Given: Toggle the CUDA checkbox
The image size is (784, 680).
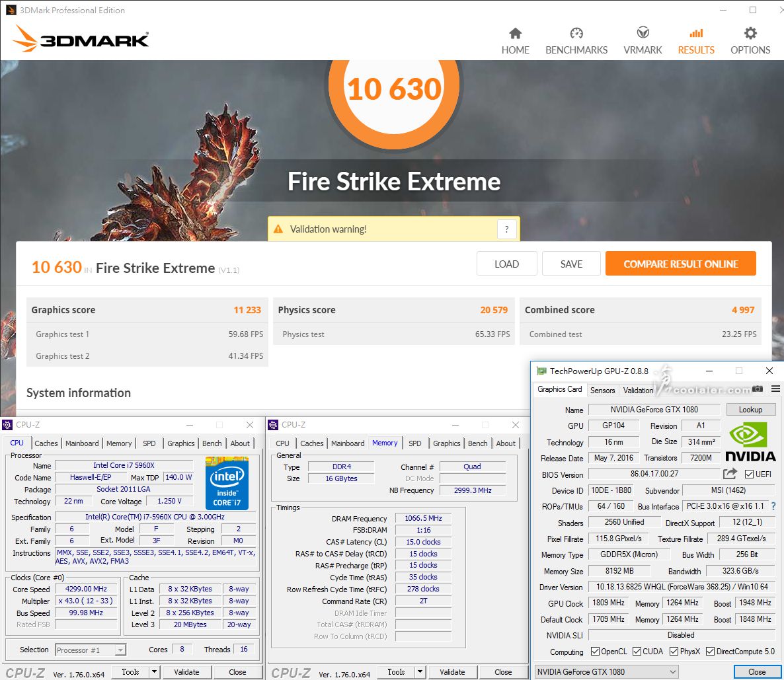Looking at the screenshot, I should (x=637, y=651).
